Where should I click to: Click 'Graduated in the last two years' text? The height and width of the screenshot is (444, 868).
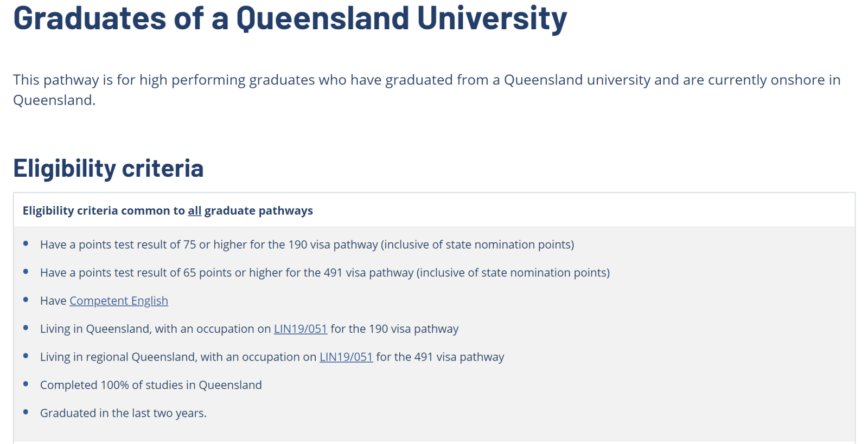[x=123, y=413]
